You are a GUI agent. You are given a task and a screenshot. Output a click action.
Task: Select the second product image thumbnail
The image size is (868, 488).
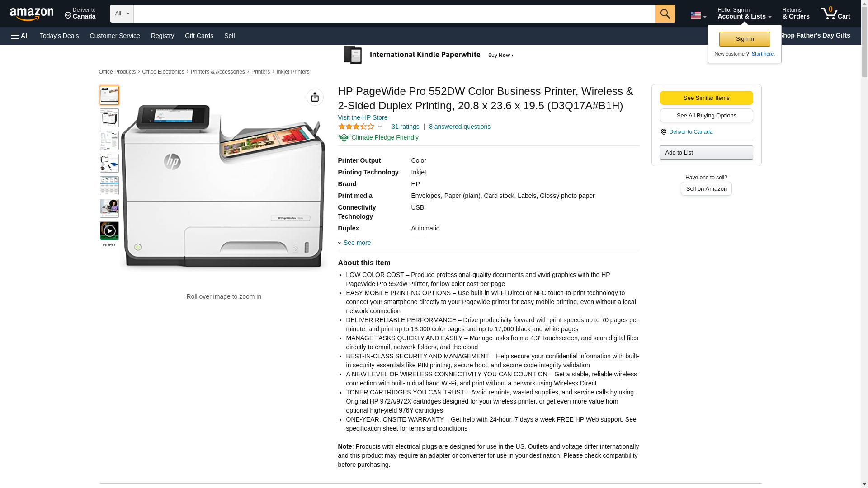click(x=109, y=118)
